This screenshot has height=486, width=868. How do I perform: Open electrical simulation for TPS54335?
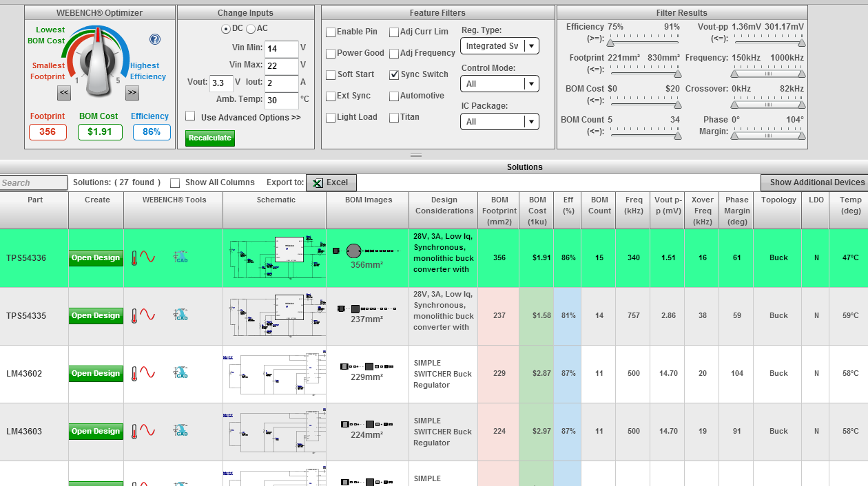148,315
